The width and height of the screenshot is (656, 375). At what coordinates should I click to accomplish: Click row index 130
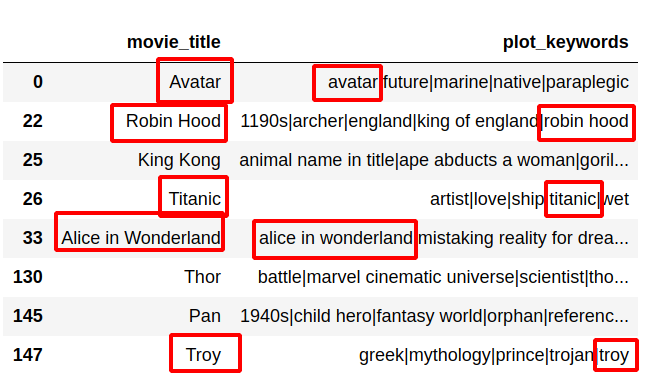tap(28, 277)
